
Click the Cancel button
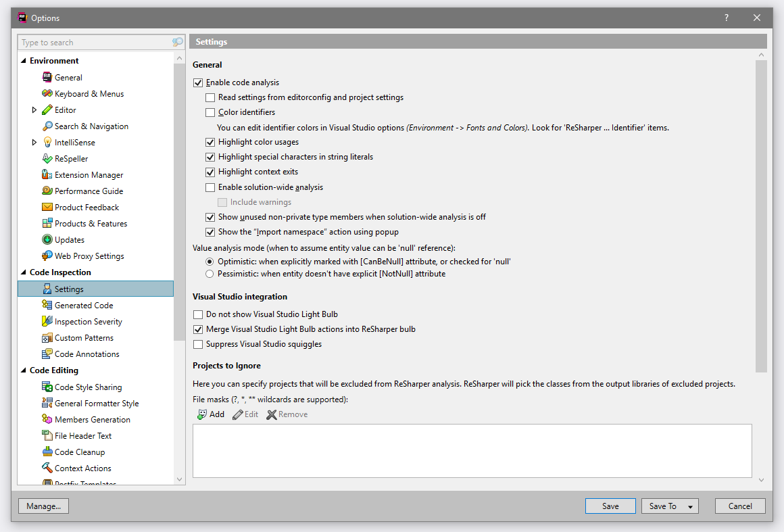point(740,506)
